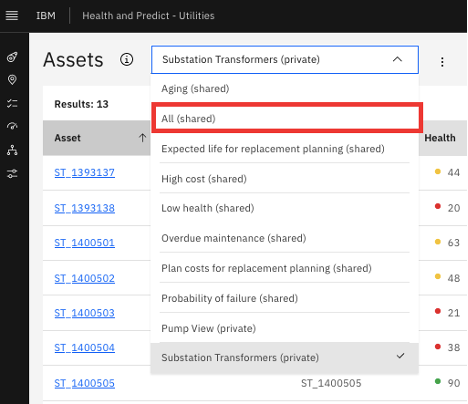The width and height of the screenshot is (468, 404).
Task: Open the checklist icon in the sidebar
Action: [x=12, y=103]
